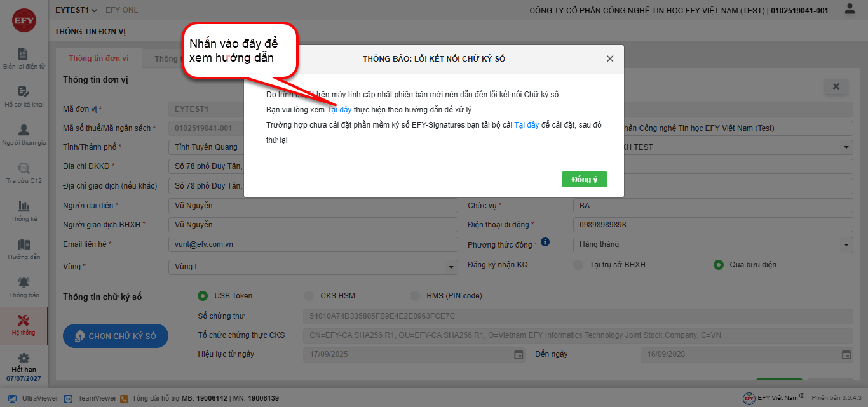The image size is (868, 407).
Task: Choose Tại trụ sở BHXH option
Action: [578, 265]
